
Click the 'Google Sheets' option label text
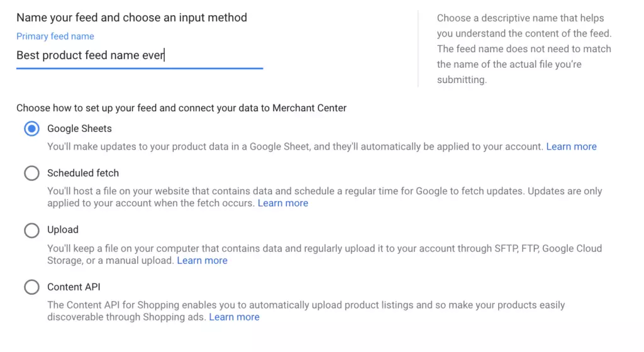click(79, 128)
